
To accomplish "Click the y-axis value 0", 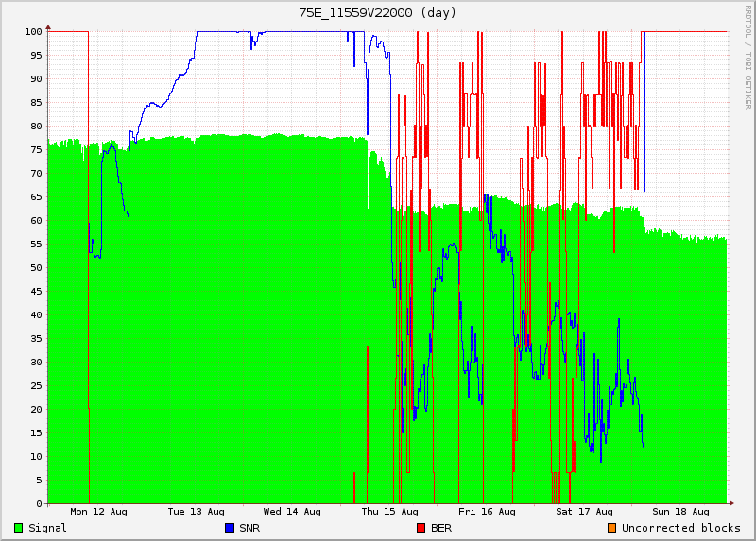I will [40, 504].
